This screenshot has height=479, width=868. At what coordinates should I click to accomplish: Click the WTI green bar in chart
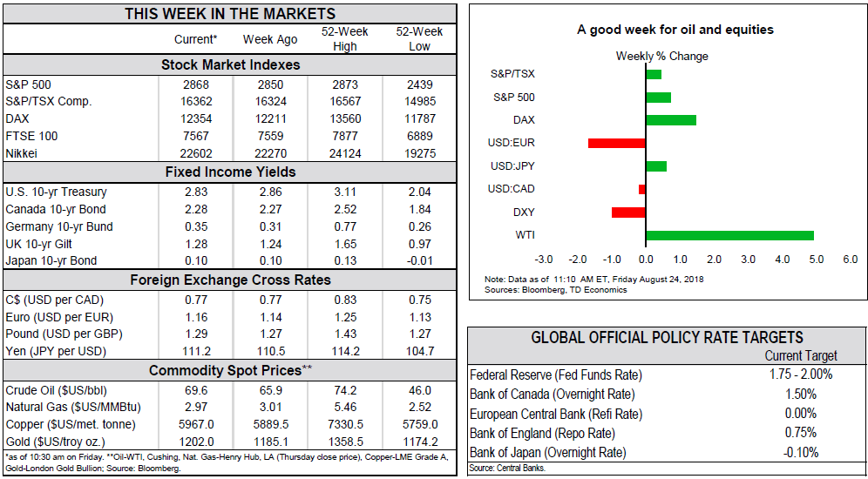[729, 235]
